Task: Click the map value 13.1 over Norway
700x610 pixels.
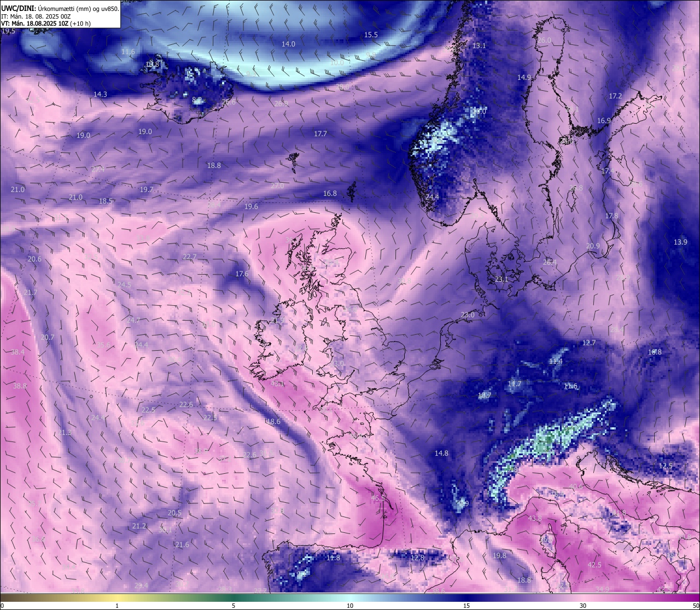Action: coord(479,45)
